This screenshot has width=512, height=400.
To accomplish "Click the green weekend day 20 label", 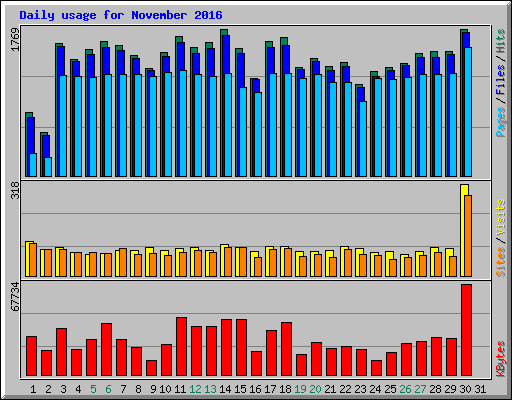I will click(x=315, y=389).
